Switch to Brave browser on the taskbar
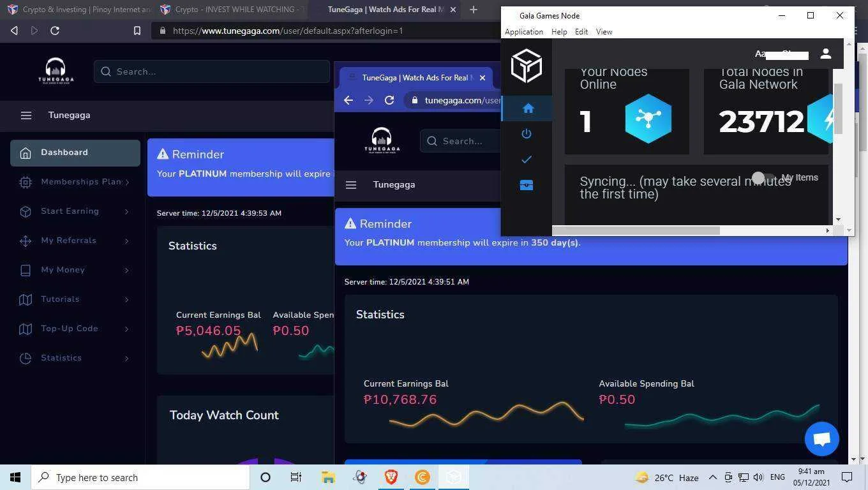The height and width of the screenshot is (490, 868). tap(391, 477)
